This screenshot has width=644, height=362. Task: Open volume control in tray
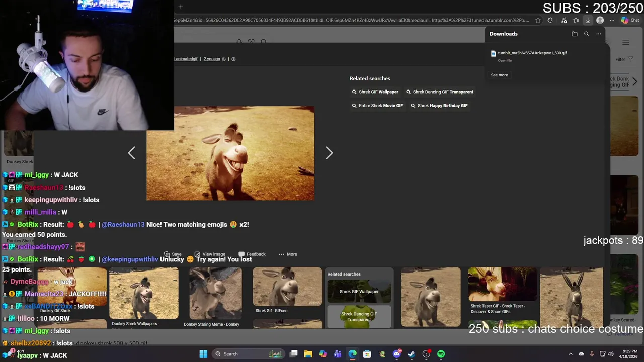(611, 354)
